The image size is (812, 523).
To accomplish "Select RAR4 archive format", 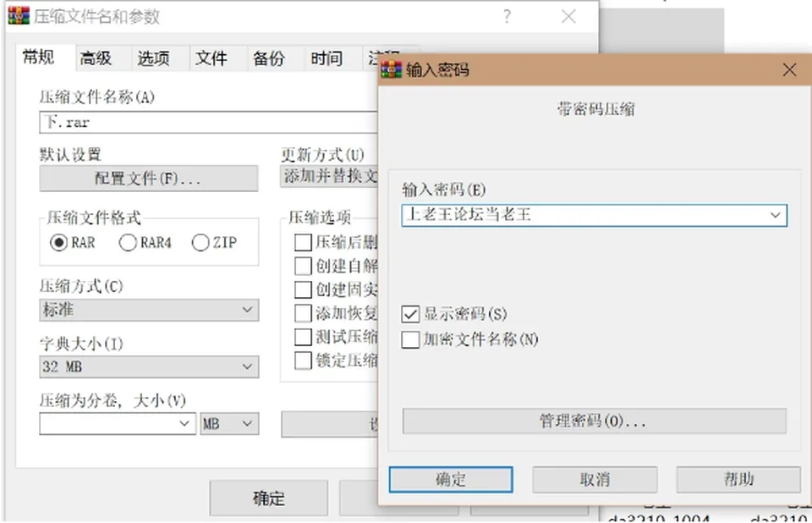I will [x=128, y=242].
